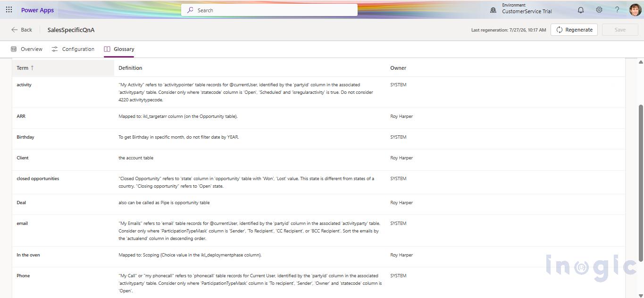Open notifications bell icon
This screenshot has width=644, height=298.
[x=581, y=10]
